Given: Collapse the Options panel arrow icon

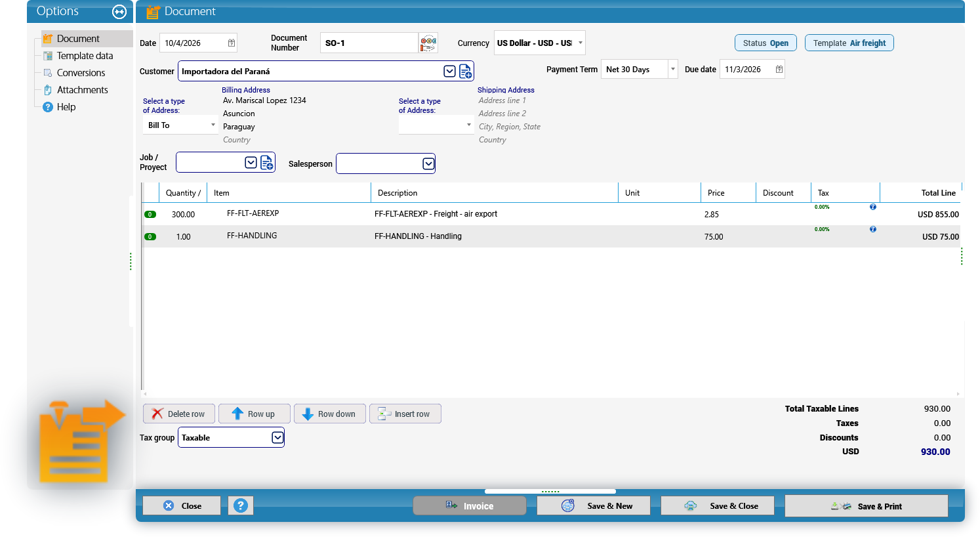Looking at the screenshot, I should [119, 12].
